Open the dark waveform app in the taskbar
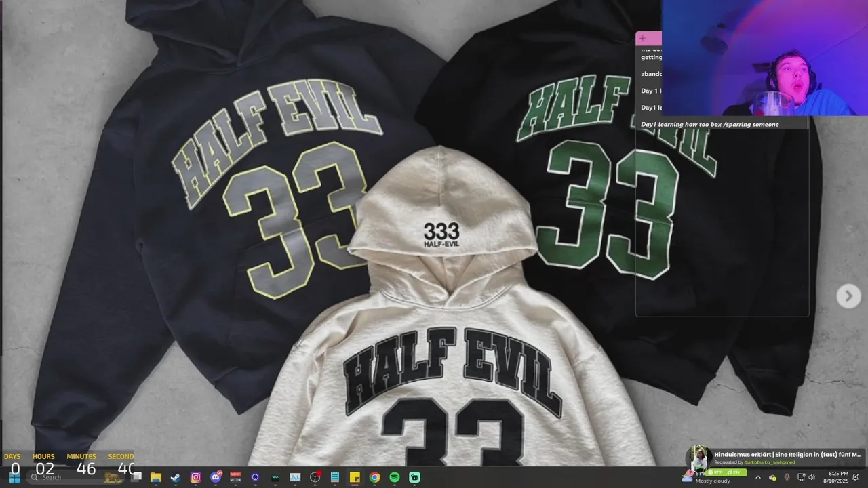The width and height of the screenshot is (868, 488). 275,477
